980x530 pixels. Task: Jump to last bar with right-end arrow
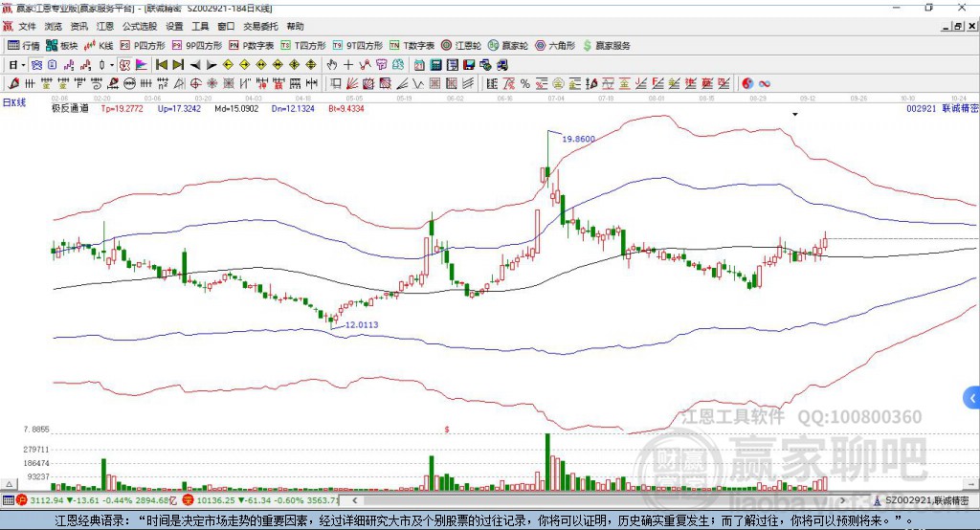(178, 65)
